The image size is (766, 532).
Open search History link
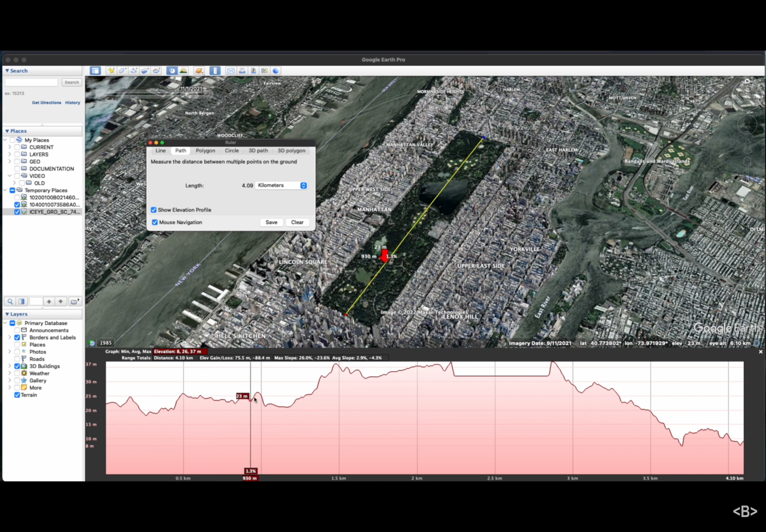click(x=72, y=103)
